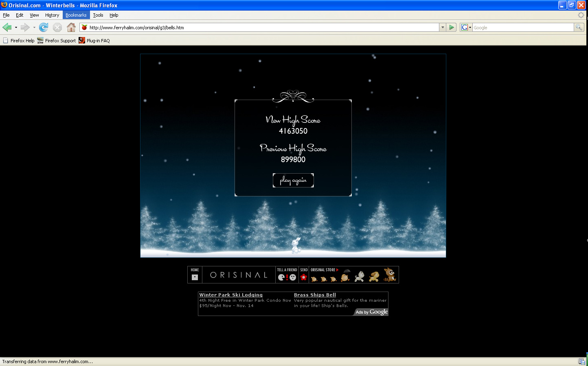Click the ORISINAL logo
Screen dimensions: 588x366
tap(239, 275)
